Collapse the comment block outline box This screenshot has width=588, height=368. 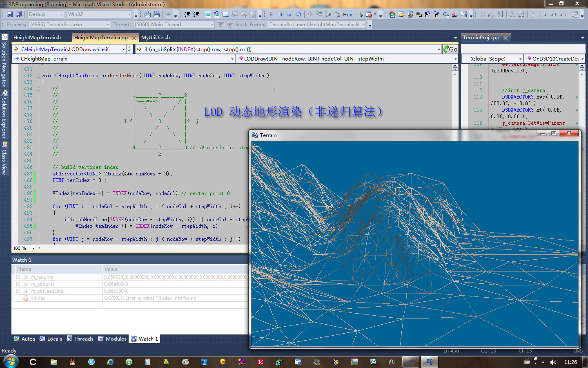point(38,89)
